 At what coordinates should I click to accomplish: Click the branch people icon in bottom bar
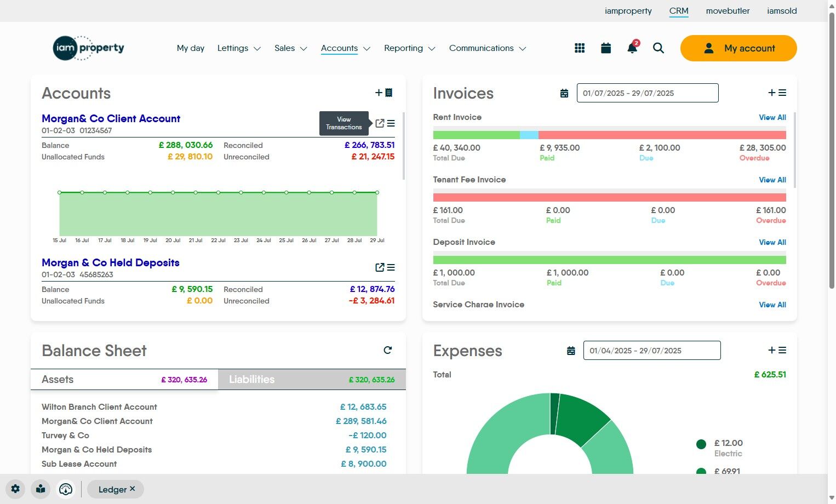[x=41, y=489]
